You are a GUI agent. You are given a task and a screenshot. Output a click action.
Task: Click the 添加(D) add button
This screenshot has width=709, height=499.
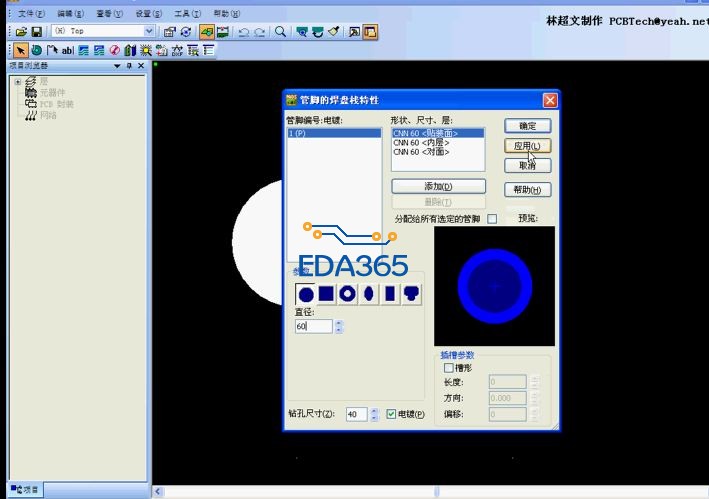coord(439,186)
